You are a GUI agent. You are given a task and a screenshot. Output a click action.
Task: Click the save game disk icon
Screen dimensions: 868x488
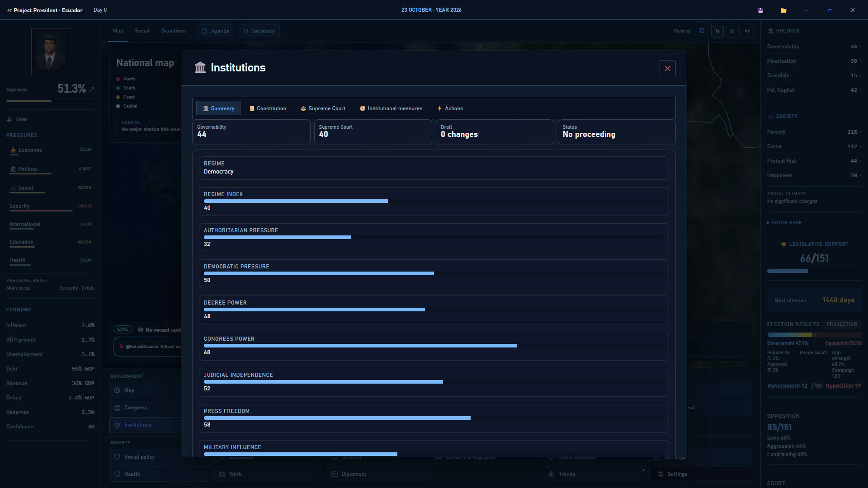point(760,10)
